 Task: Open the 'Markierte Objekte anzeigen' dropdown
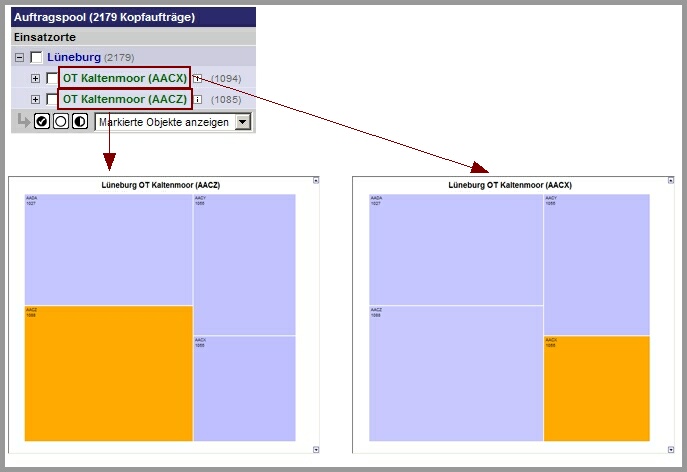pos(241,122)
